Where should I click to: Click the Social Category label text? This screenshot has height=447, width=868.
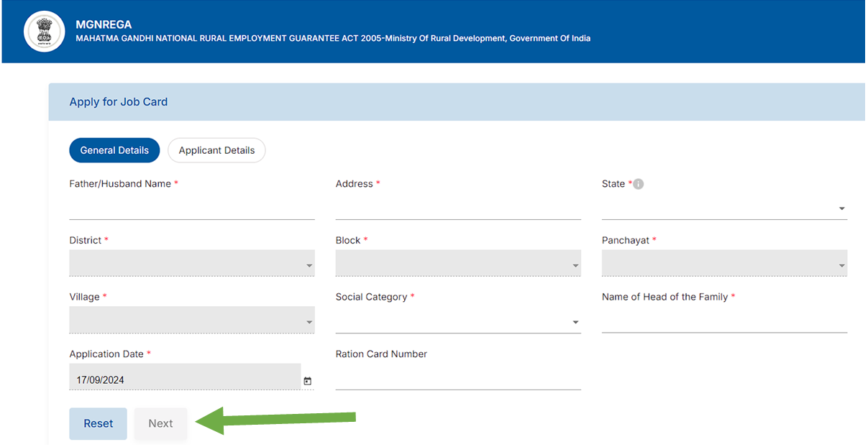[x=372, y=297]
